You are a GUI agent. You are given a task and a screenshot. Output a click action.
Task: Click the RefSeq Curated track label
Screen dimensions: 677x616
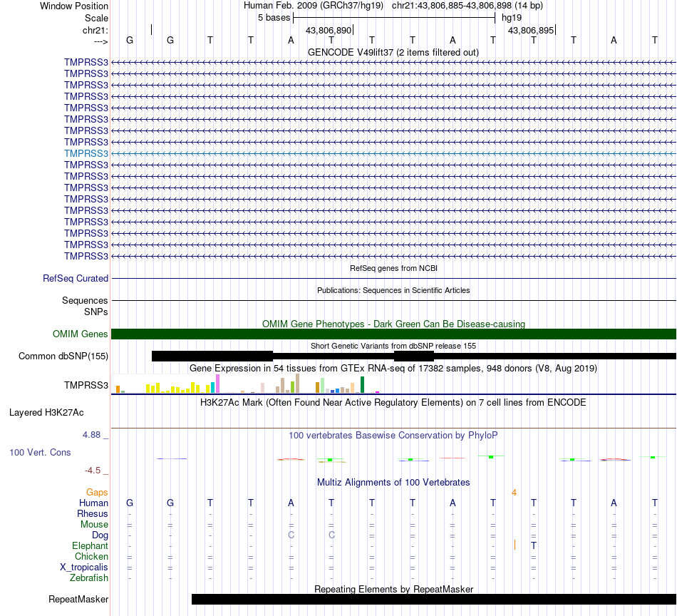[75, 278]
